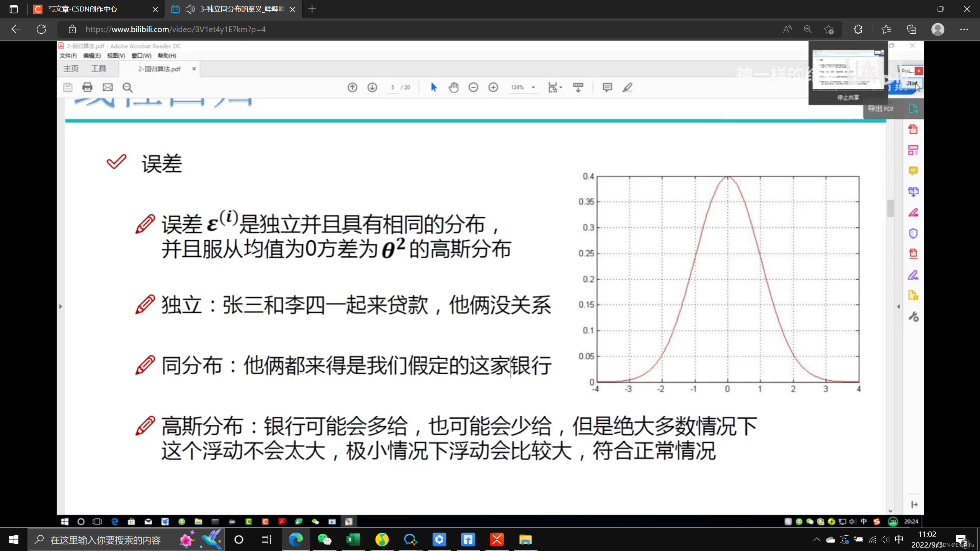Expand the left navigation pane arrow

pos(60,306)
